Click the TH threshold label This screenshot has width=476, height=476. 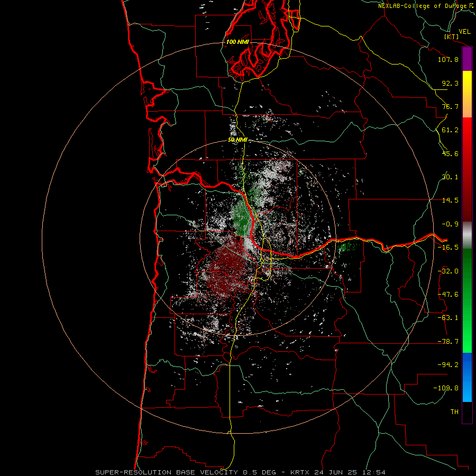pos(454,412)
